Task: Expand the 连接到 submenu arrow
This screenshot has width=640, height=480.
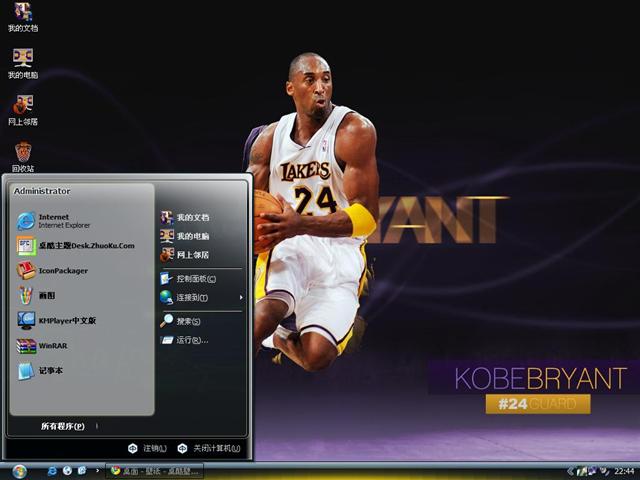Action: tap(240, 297)
